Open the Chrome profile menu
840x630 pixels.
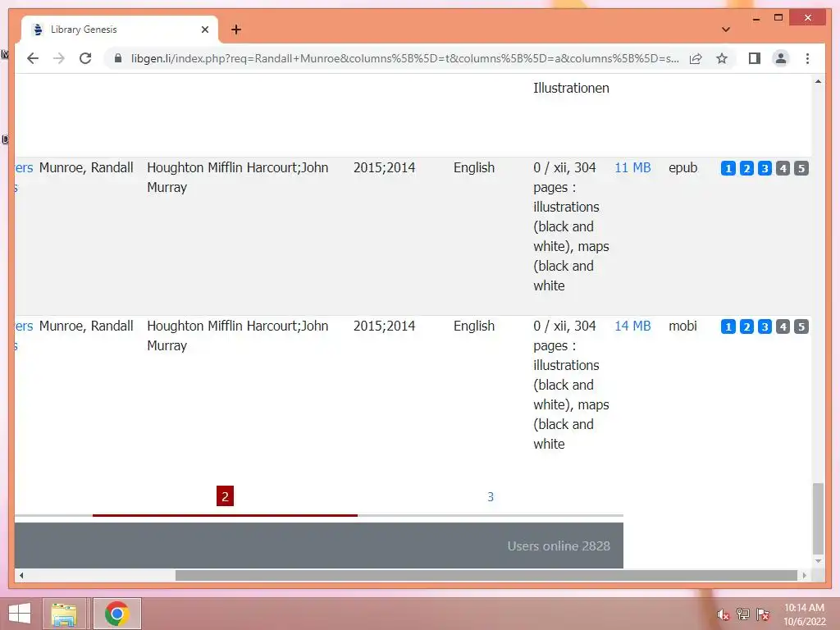click(781, 58)
